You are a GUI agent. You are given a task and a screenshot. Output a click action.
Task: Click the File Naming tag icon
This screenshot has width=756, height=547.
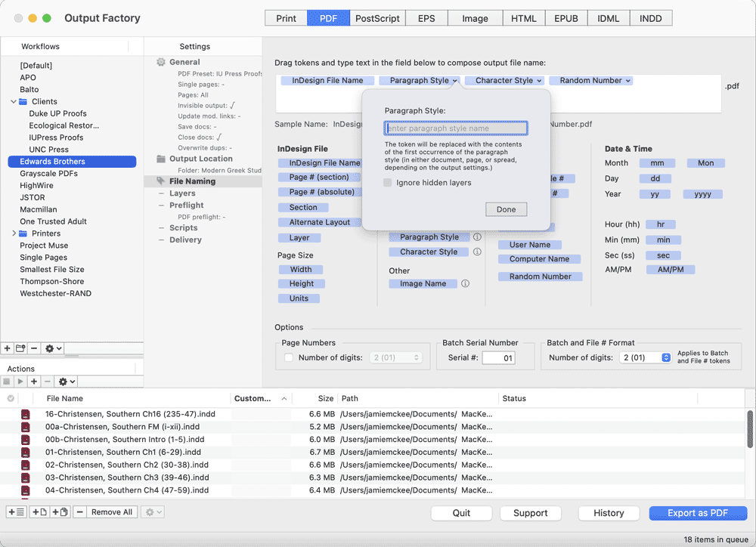coord(161,181)
